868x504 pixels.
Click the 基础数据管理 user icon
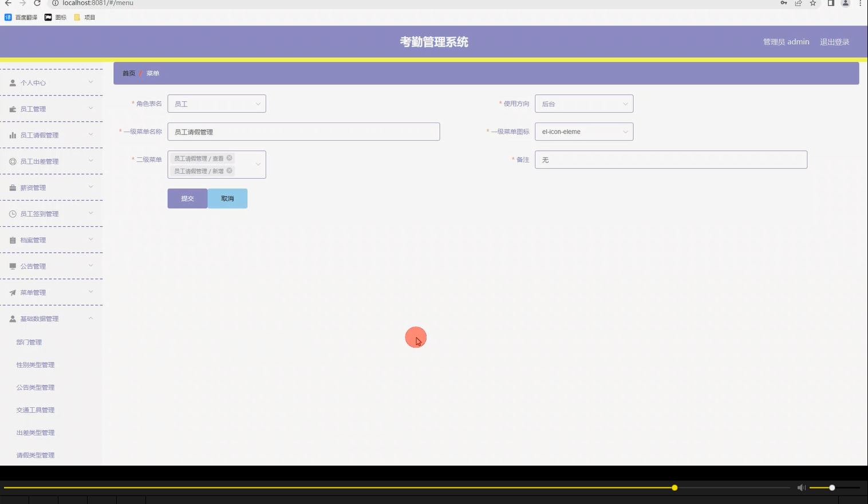click(13, 319)
